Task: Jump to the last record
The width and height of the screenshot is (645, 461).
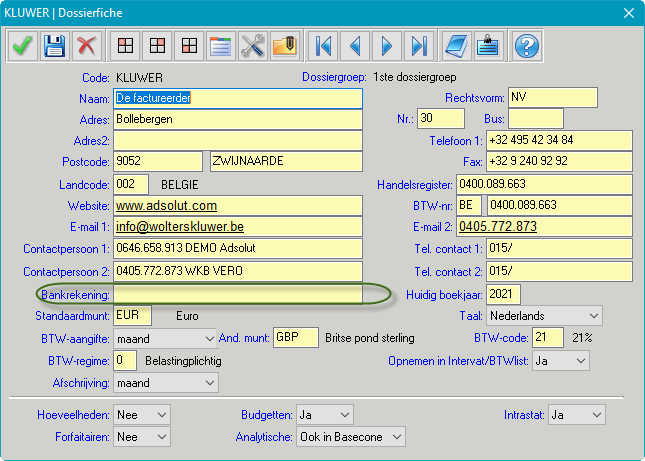Action: pyautogui.click(x=419, y=46)
